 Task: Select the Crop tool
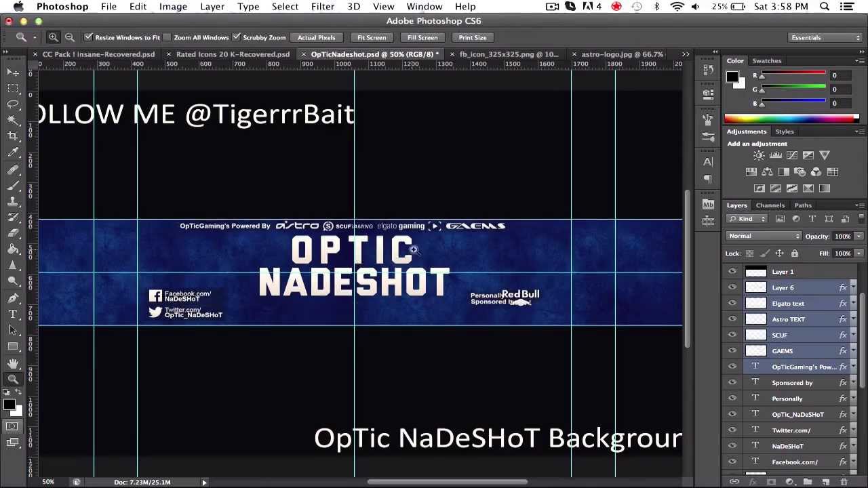coord(13,136)
